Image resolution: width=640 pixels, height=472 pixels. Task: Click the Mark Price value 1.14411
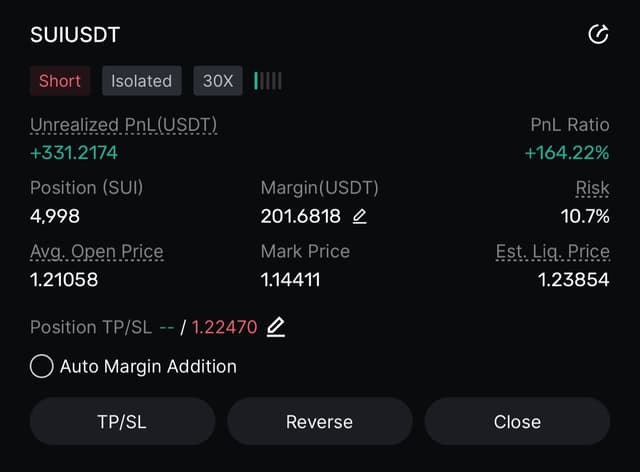click(290, 280)
